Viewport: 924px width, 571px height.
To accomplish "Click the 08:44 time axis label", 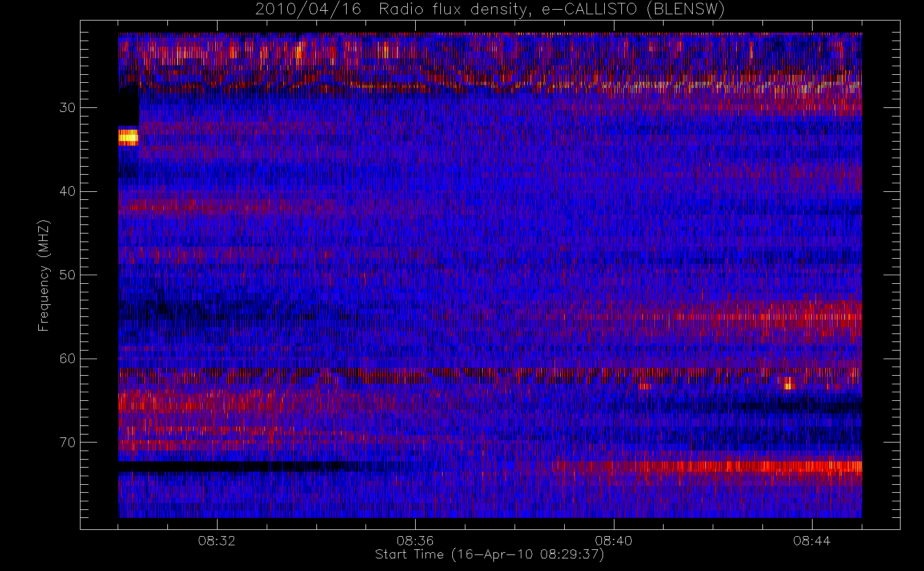I will (x=811, y=541).
